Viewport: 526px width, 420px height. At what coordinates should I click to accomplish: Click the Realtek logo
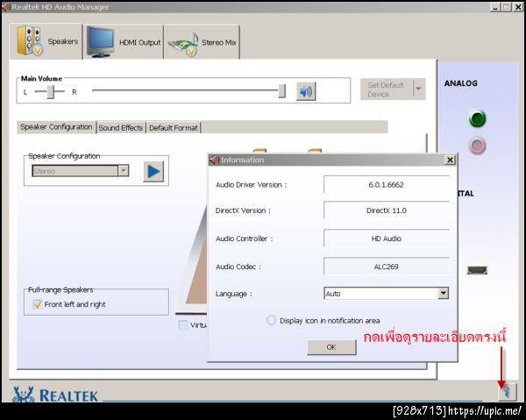tap(55, 395)
